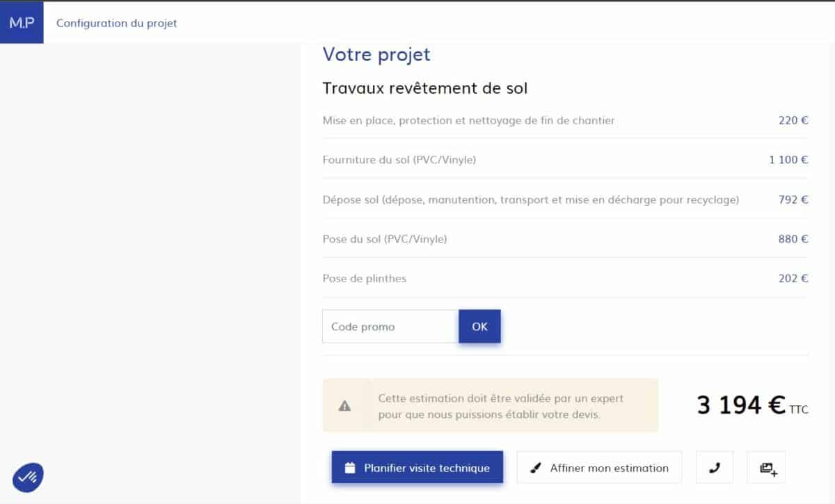This screenshot has width=835, height=504.
Task: Click the Dépose sol line item
Action: tap(531, 200)
